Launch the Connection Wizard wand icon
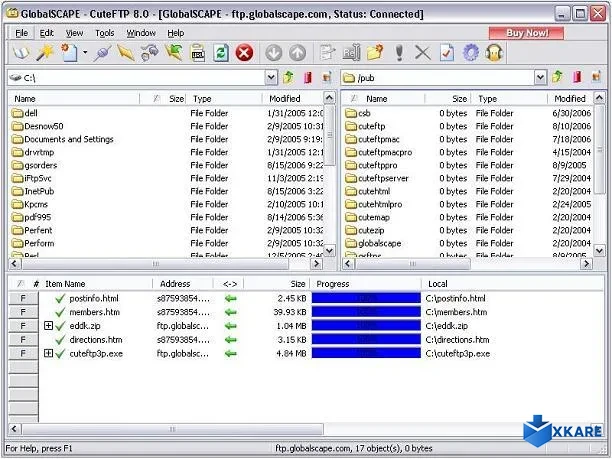This screenshot has height=459, width=612. [x=45, y=53]
